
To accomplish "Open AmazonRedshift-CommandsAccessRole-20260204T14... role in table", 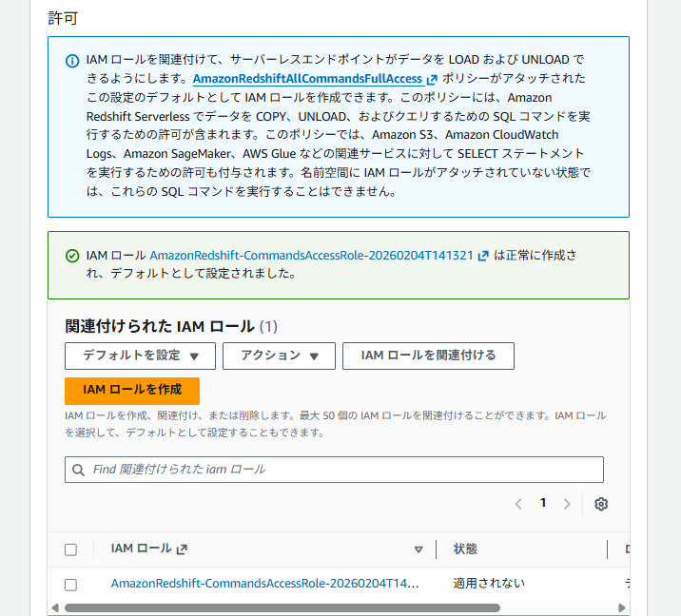I will [265, 583].
